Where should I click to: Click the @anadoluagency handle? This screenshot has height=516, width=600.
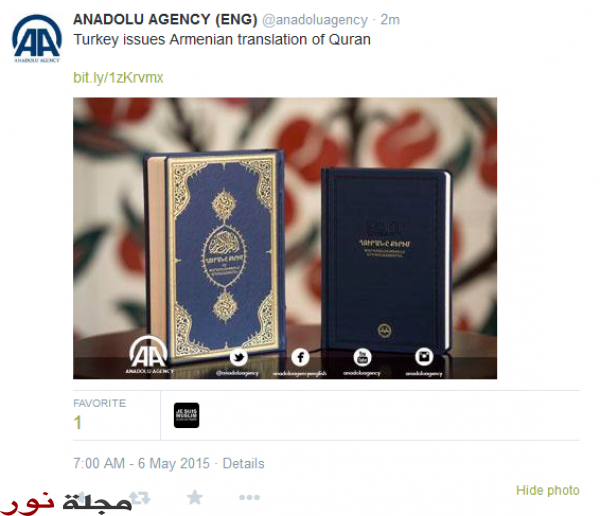(x=315, y=20)
